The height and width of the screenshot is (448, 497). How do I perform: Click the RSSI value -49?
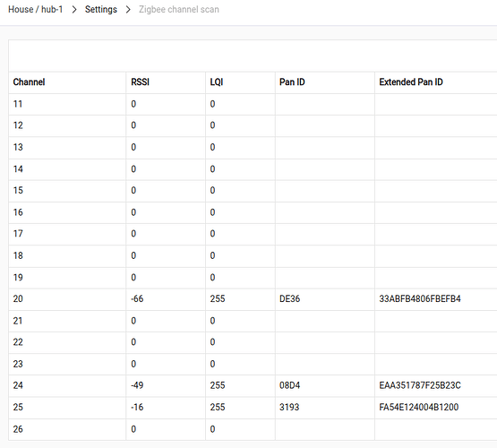(x=137, y=385)
